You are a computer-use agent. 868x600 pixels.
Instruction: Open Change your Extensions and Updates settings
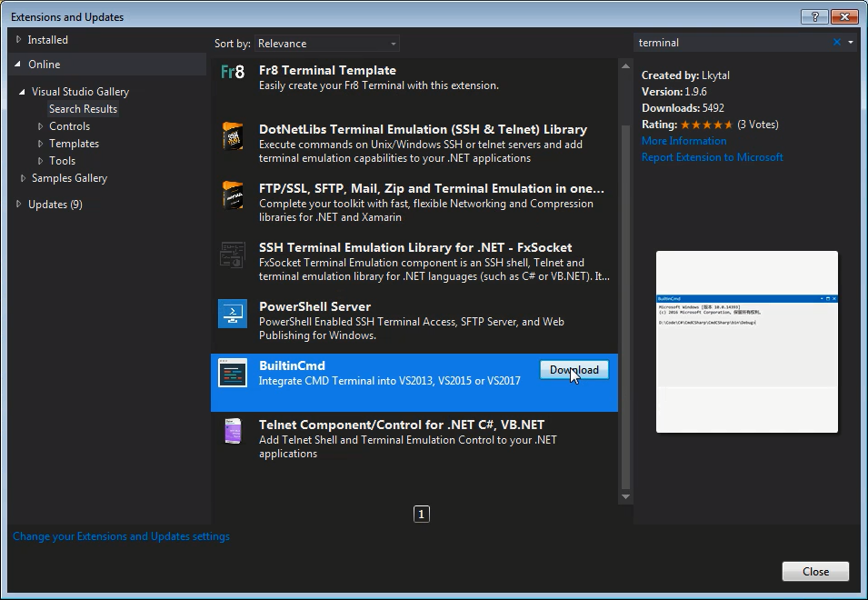(121, 536)
